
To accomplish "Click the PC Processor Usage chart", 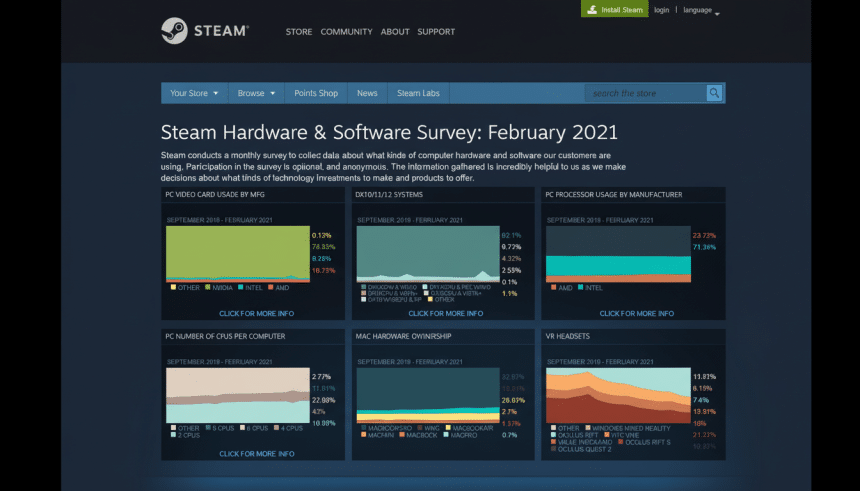I will coord(618,254).
